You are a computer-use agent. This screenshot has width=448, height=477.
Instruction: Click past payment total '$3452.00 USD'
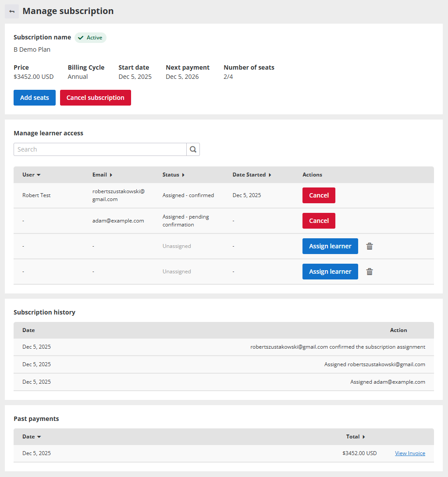point(359,453)
